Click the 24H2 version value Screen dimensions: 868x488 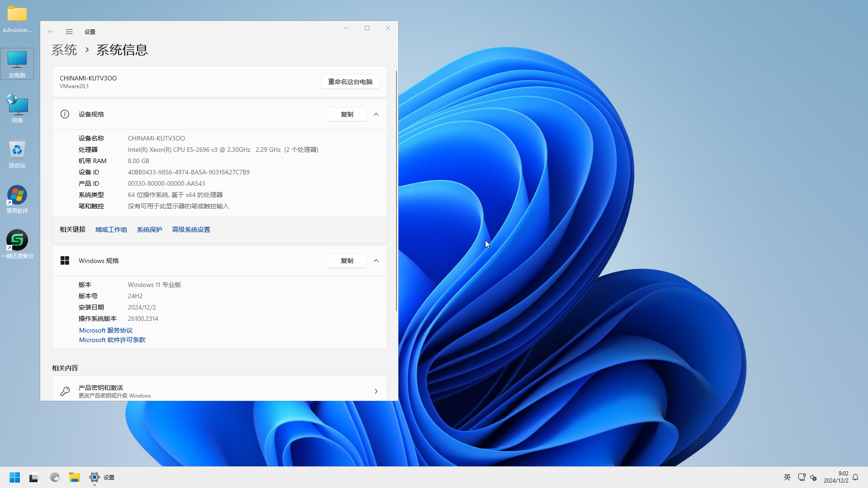coord(135,296)
